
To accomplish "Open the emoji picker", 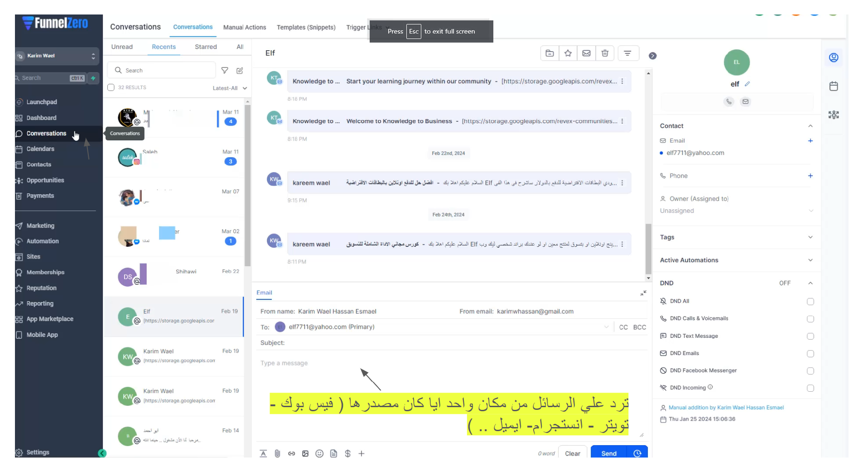I will point(319,453).
